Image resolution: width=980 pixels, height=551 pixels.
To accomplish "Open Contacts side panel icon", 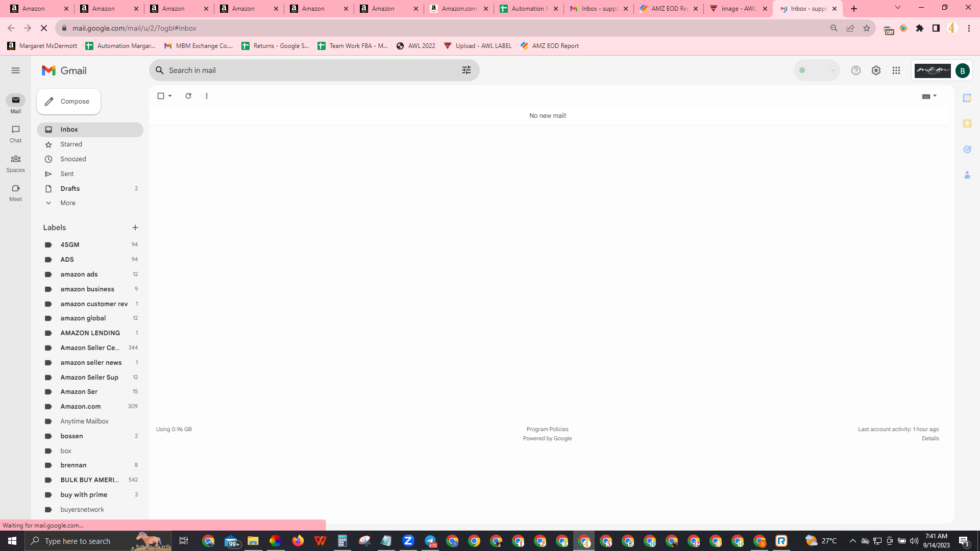I will pos(967,175).
